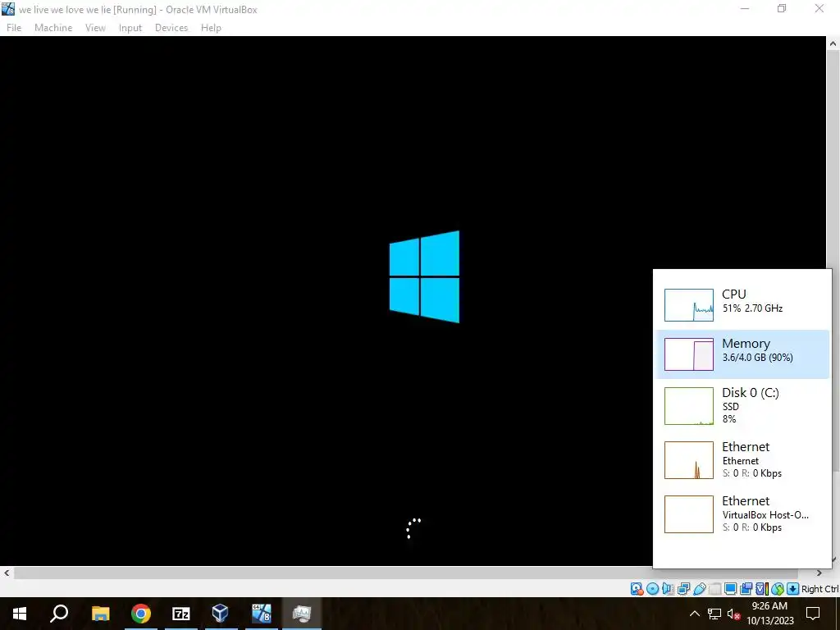Select the CPU row in performance summary
This screenshot has height=630, width=840.
[x=742, y=305]
